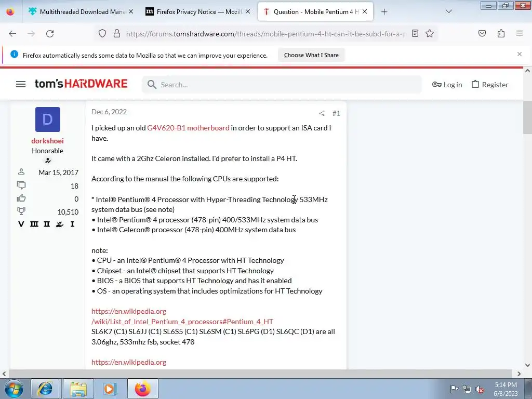Viewport: 532px width, 399px height.
Task: Click the horizontal scrollbar right arrow
Action: click(519, 374)
